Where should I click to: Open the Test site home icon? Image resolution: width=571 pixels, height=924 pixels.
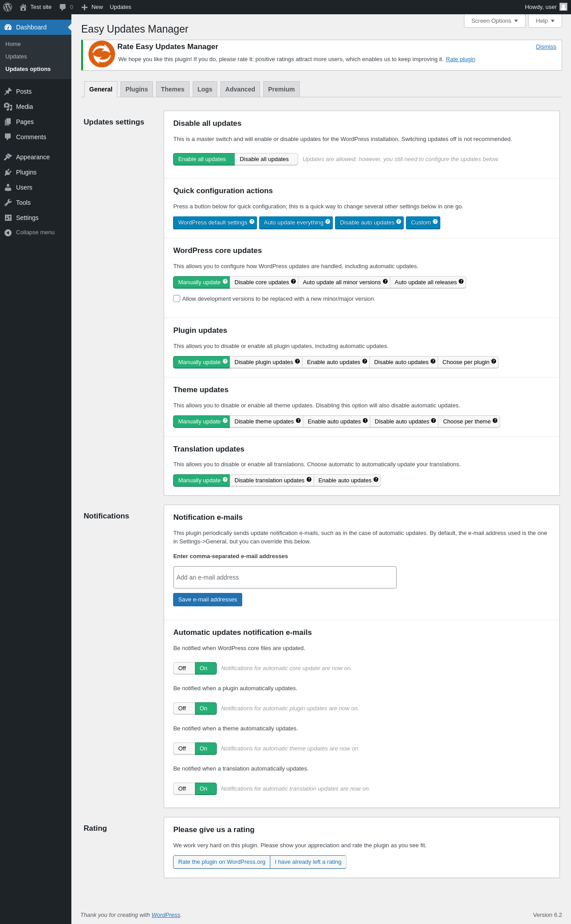point(23,7)
